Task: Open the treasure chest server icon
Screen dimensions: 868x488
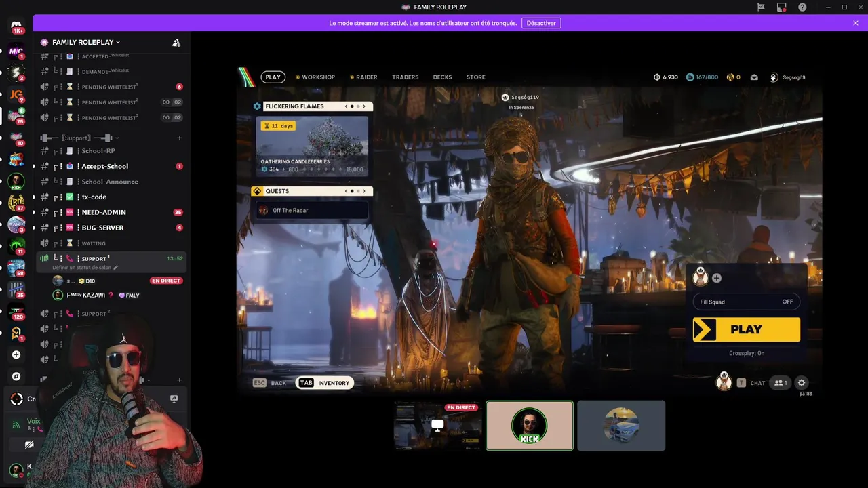Action: [x=16, y=159]
